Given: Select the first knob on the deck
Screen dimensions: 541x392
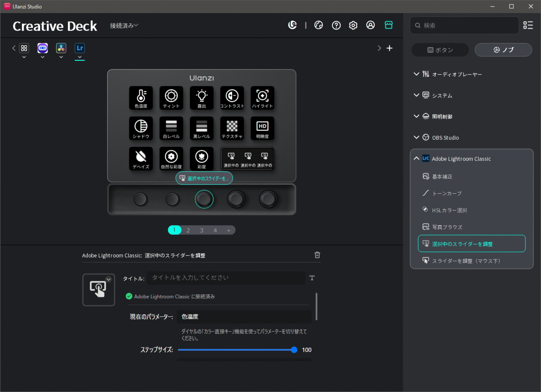Looking at the screenshot, I should coord(140,199).
